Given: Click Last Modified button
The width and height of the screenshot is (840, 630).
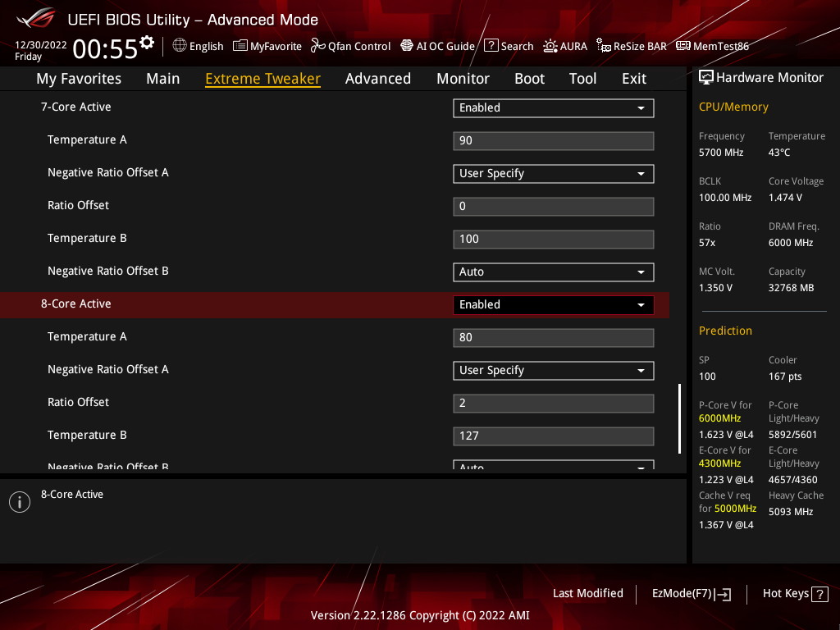Looking at the screenshot, I should coord(587,594).
